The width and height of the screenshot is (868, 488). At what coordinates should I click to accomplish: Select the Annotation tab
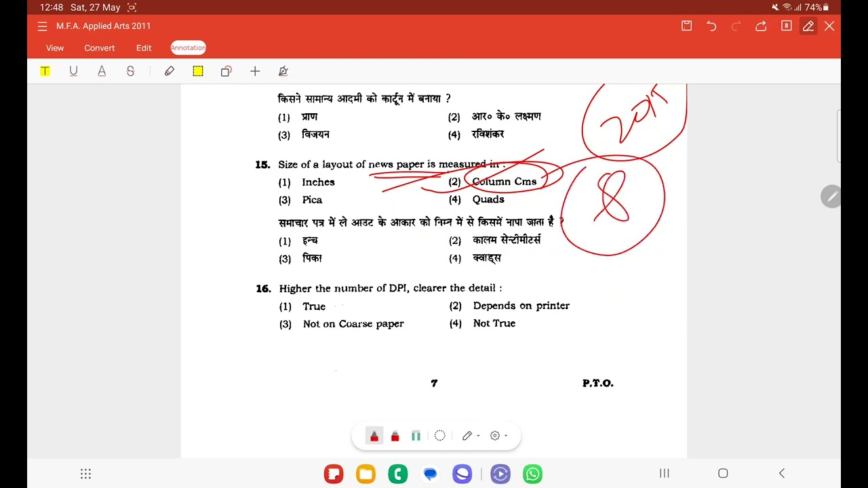(x=188, y=47)
